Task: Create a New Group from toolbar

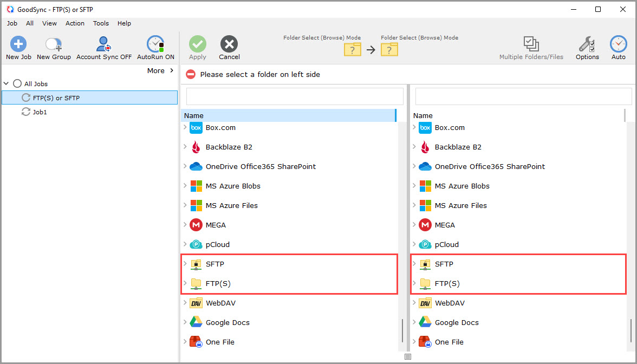Action: pos(54,44)
